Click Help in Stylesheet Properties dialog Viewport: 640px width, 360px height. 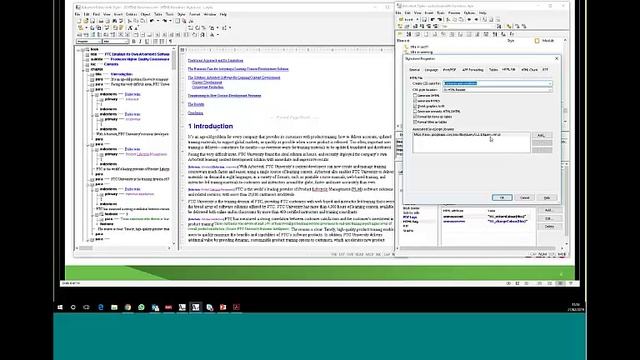(x=547, y=198)
